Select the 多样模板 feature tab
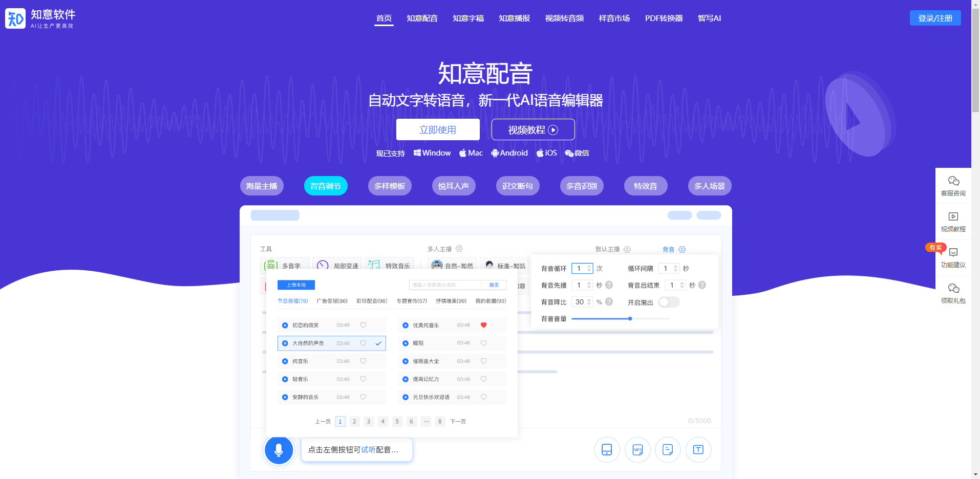980x479 pixels. (390, 186)
